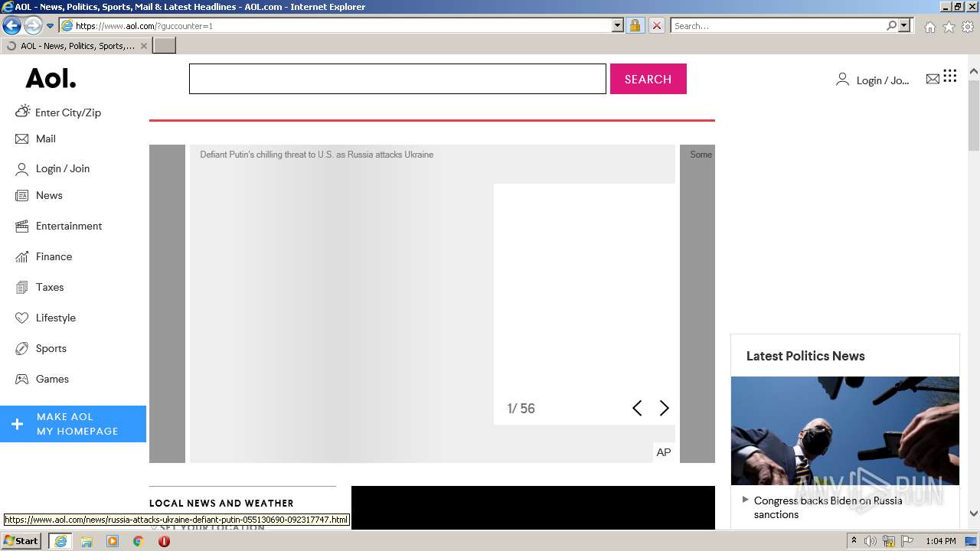Image resolution: width=980 pixels, height=551 pixels.
Task: Click the Sports football icon
Action: coord(21,348)
